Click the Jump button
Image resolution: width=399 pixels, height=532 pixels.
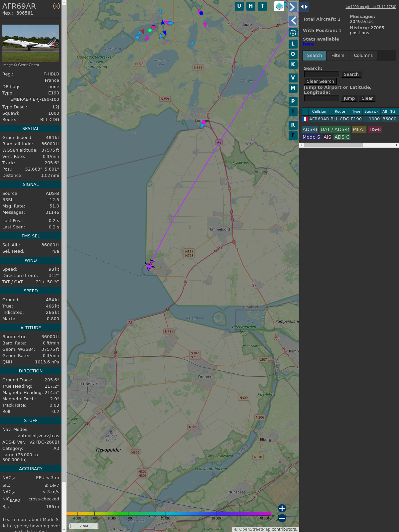point(349,98)
